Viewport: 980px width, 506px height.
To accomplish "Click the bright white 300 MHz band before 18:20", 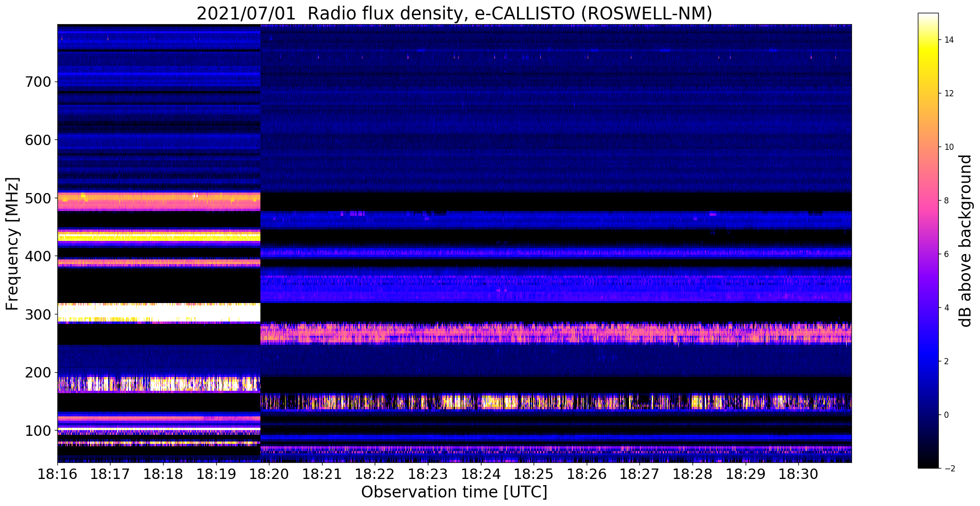I will [x=159, y=313].
